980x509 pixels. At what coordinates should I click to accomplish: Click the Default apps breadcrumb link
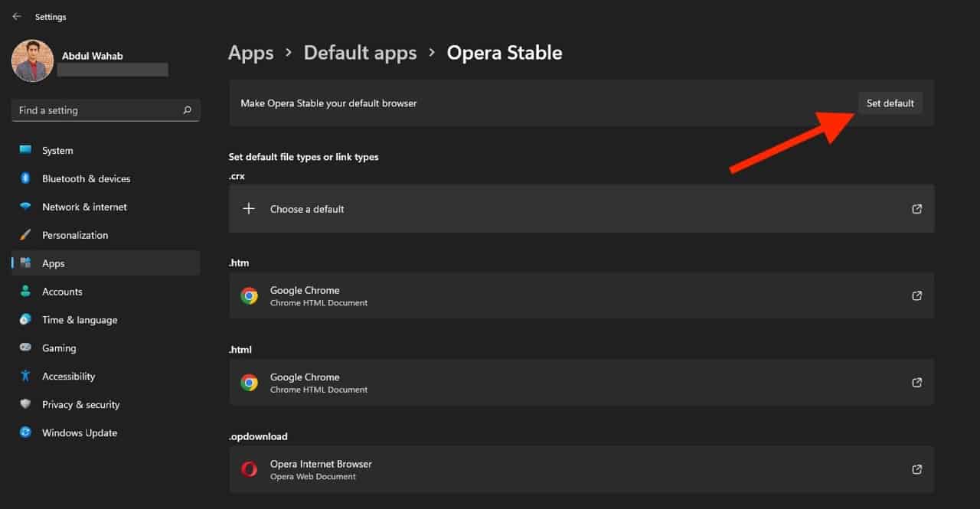(x=360, y=53)
